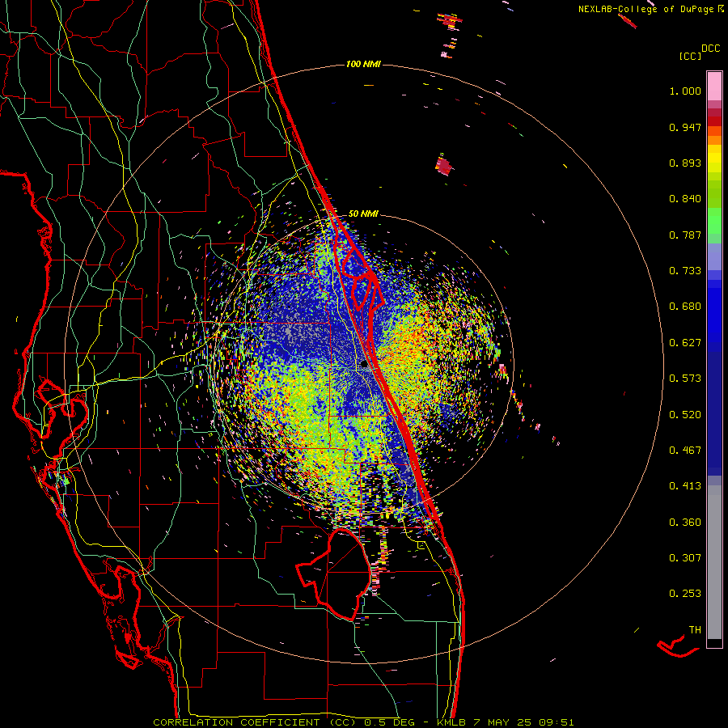This screenshot has width=728, height=728.
Task: Click the 0.627 color scale value
Action: [x=685, y=343]
